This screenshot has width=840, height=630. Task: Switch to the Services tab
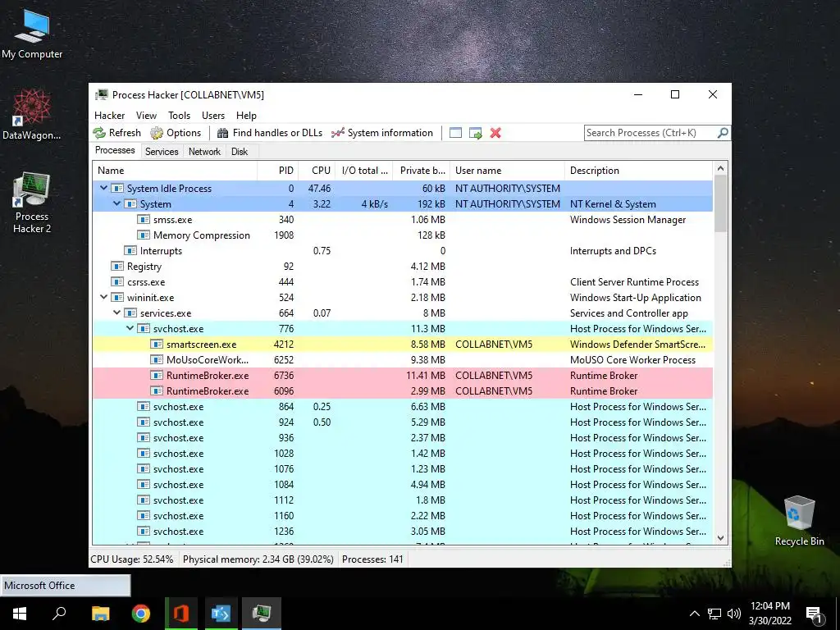tap(162, 152)
